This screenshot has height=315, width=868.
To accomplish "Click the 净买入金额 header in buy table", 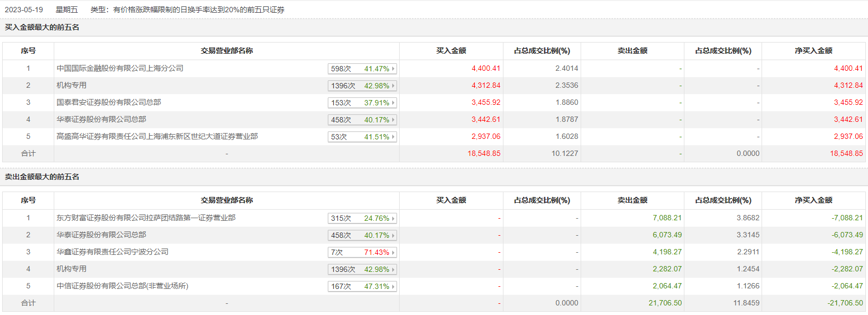I will [x=813, y=51].
